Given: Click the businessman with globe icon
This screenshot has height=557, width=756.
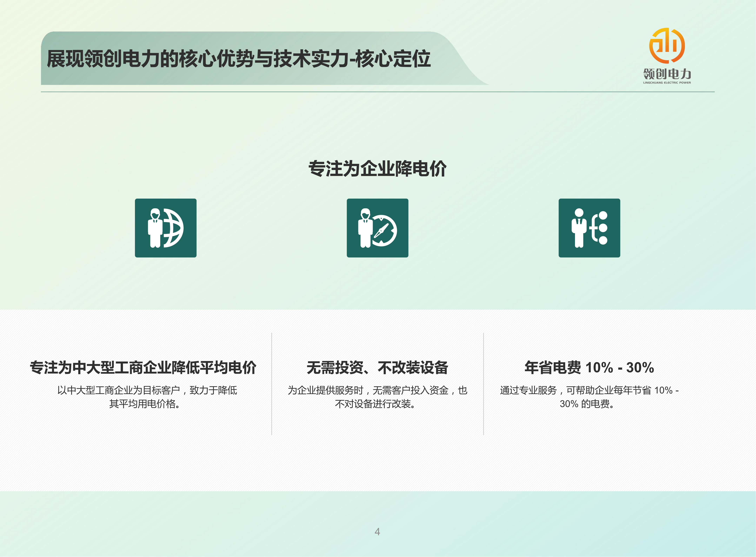Looking at the screenshot, I should (x=166, y=228).
